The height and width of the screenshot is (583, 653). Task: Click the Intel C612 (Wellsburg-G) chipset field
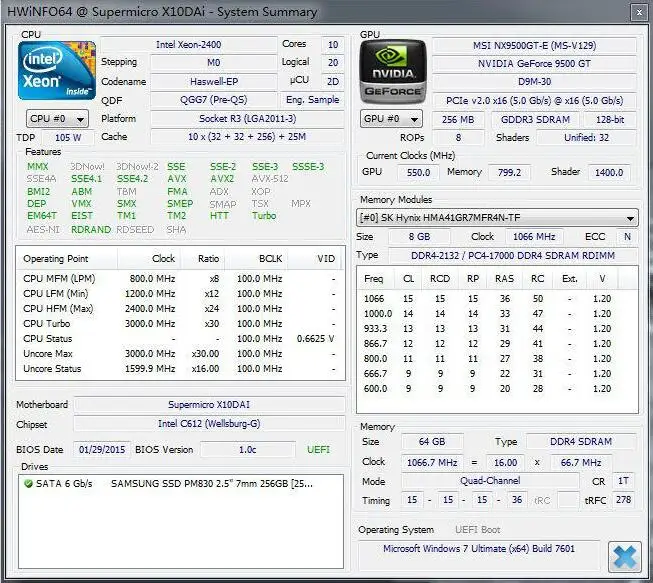(x=209, y=424)
